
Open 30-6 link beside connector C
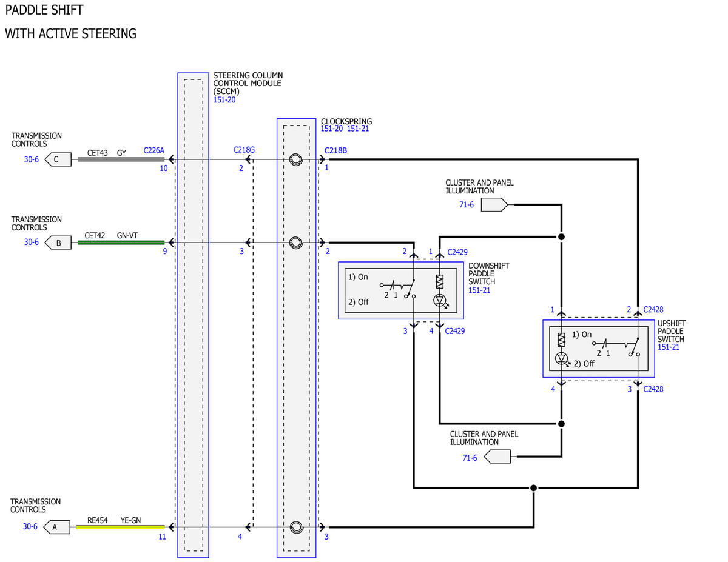point(32,160)
